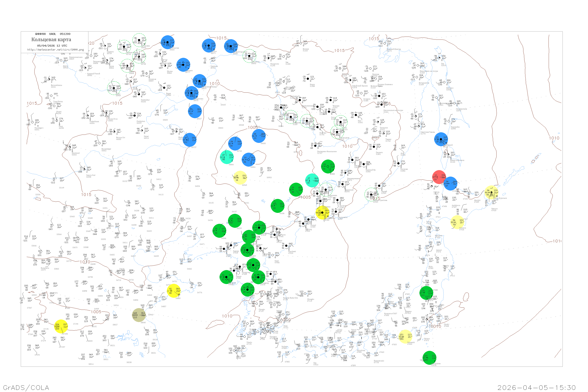The height and width of the screenshot is (392, 588).
Task: Click the olive haze marker near station 58040
Action: click(139, 315)
